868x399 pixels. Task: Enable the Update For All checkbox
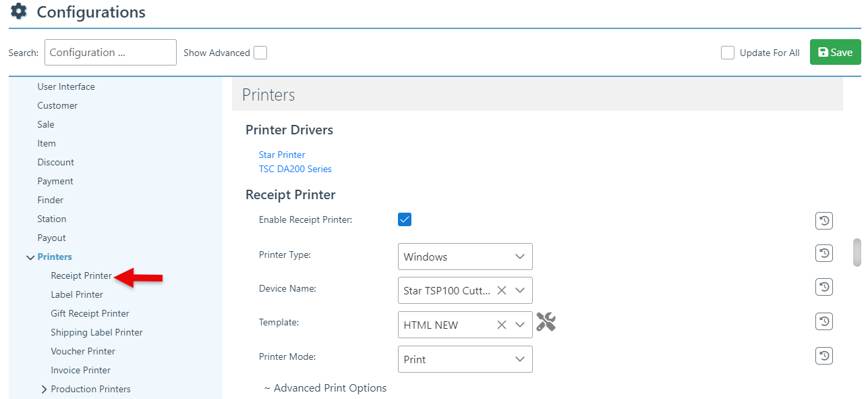[728, 53]
